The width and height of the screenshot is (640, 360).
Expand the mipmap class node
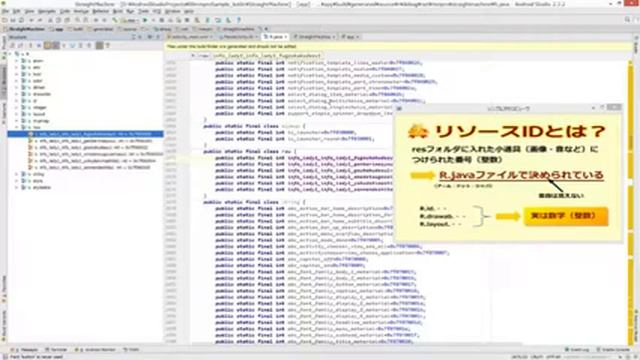17,121
